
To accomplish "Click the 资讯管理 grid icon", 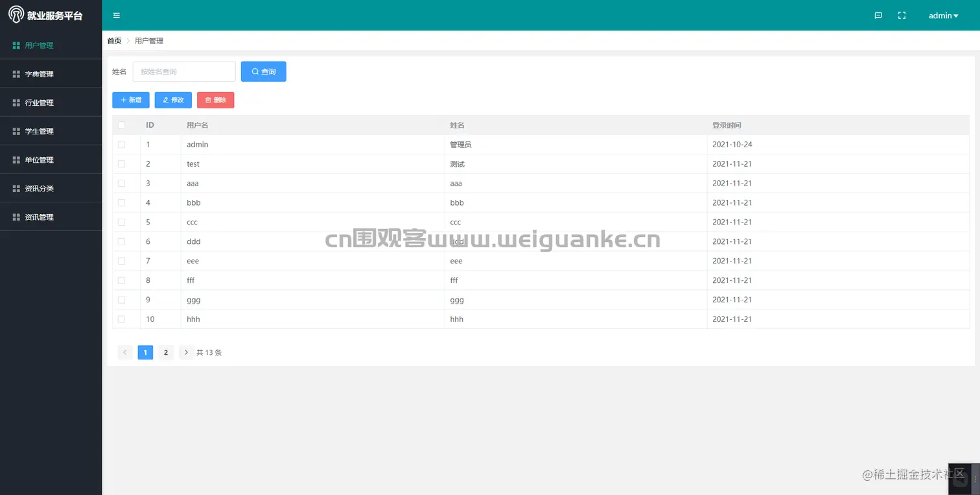I will tap(16, 217).
